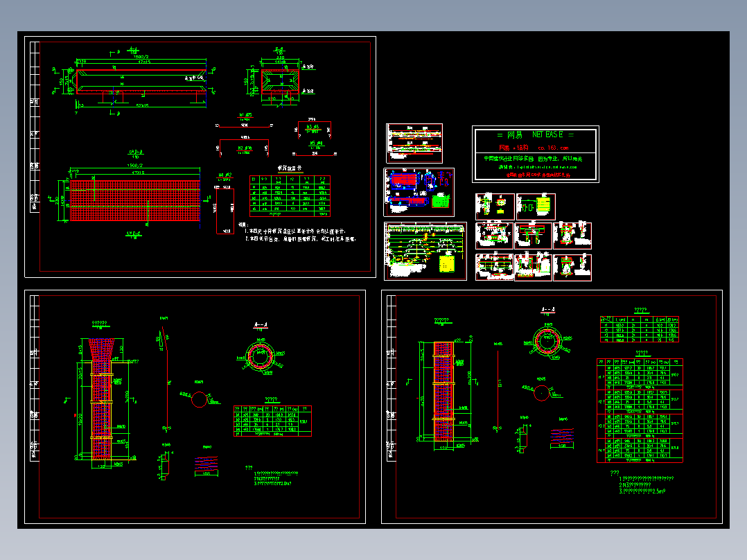The width and height of the screenshot is (747, 560).
Task: Select the N5 short bar detail
Action: [315, 149]
